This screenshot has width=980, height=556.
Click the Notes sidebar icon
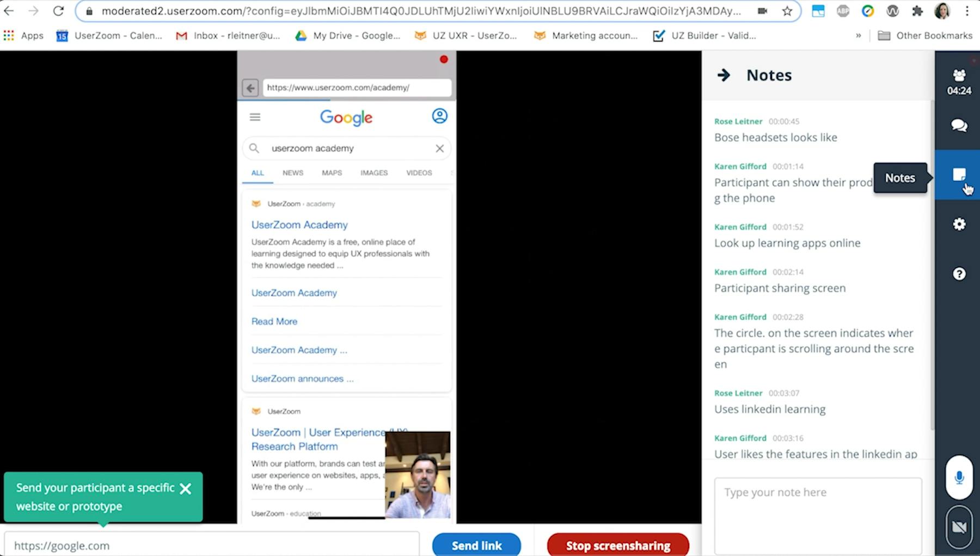pyautogui.click(x=959, y=175)
